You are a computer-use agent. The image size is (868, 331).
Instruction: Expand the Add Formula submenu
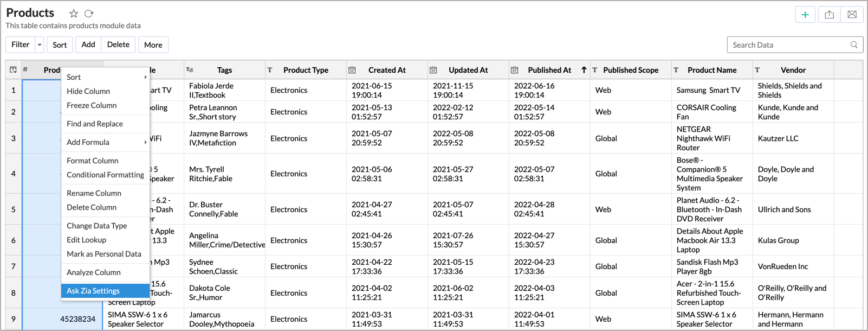(x=145, y=142)
